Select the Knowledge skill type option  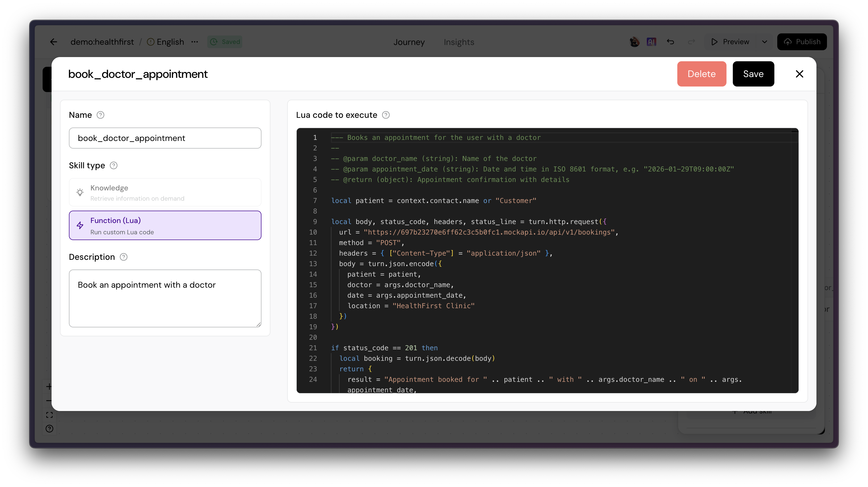[x=165, y=192]
